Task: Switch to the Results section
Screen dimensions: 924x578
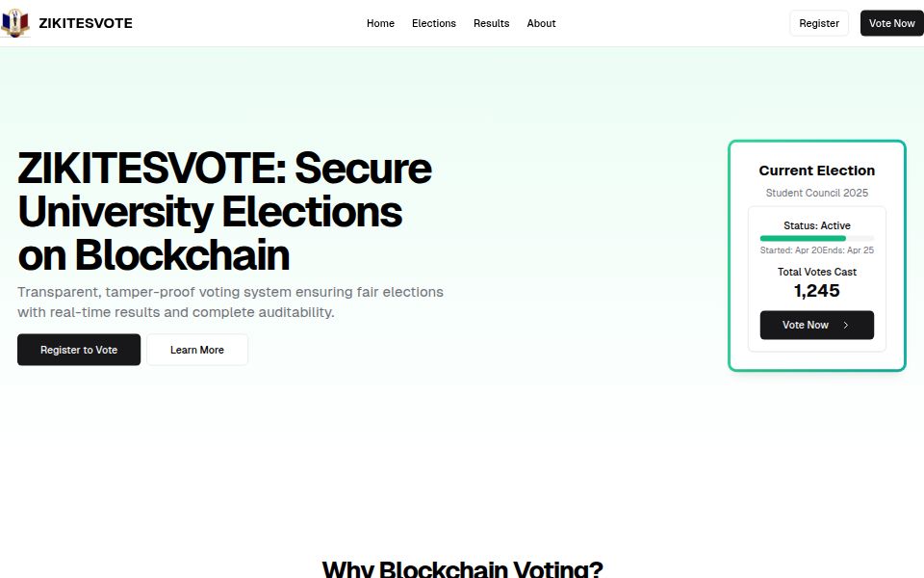Action: click(x=491, y=23)
